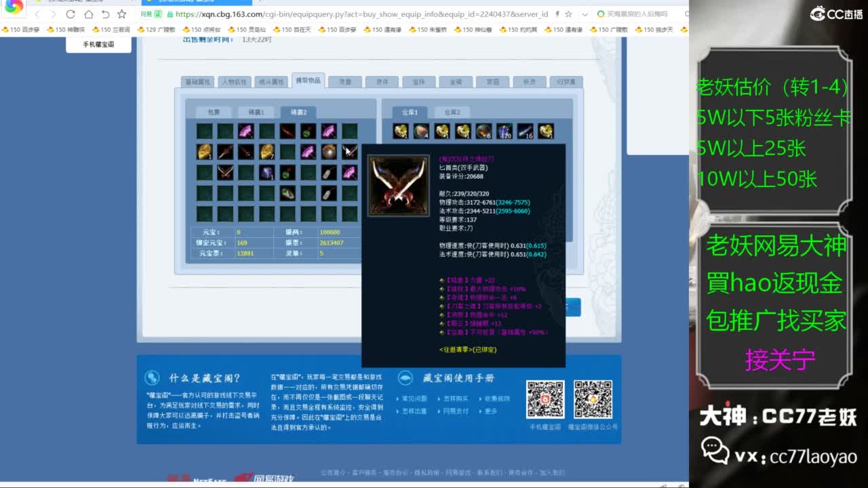Open the 常见问题 help link
This screenshot has height=488, width=868.
414,399
